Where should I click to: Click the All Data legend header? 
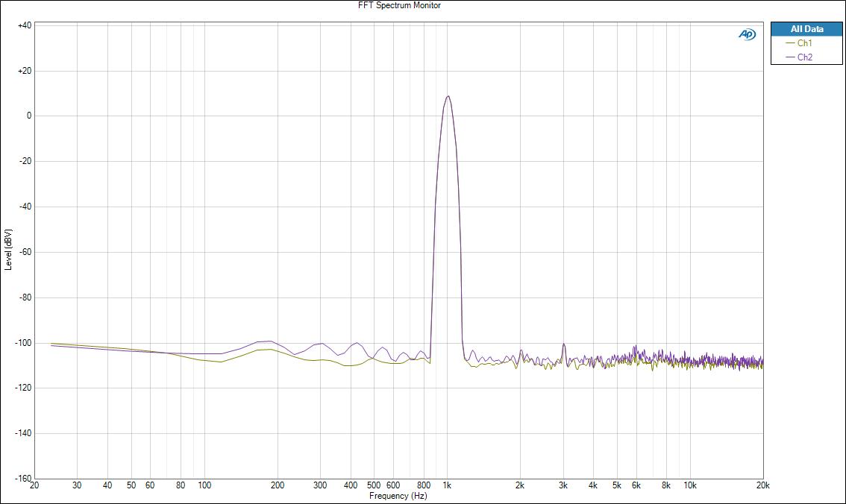coord(806,29)
